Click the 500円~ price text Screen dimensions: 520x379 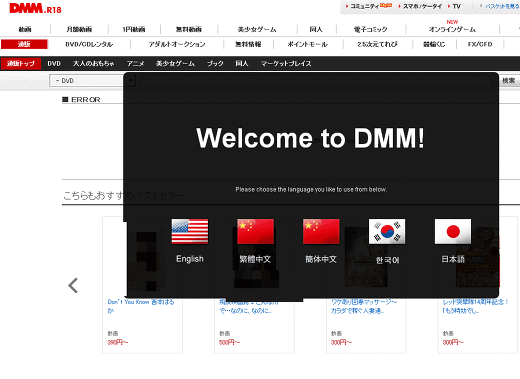229,342
